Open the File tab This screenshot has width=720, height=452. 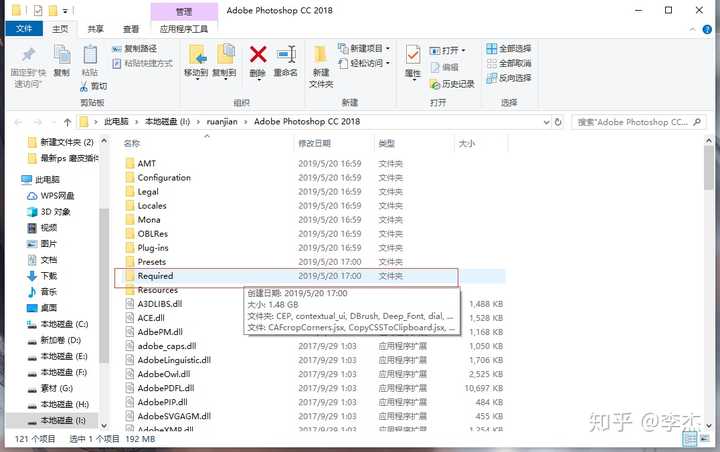pos(24,28)
